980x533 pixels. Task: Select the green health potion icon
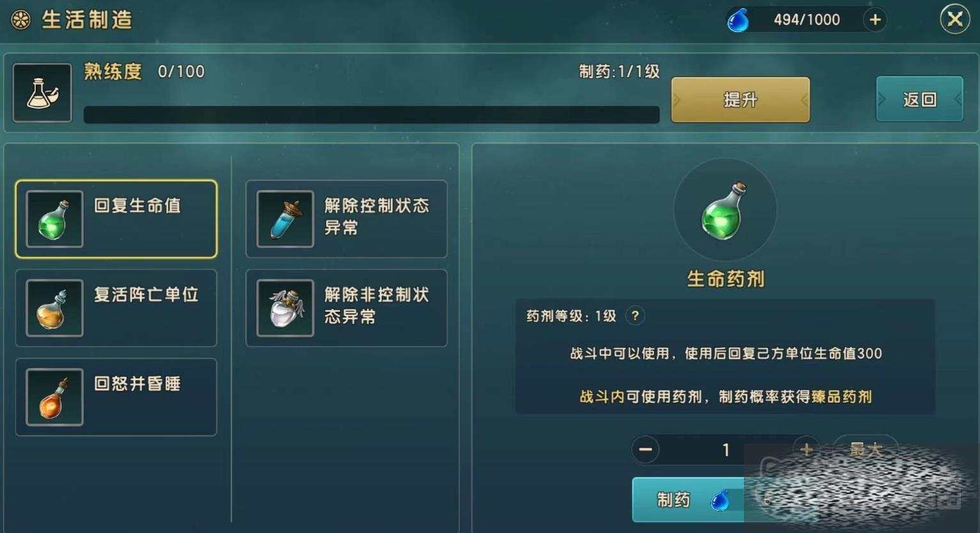click(x=54, y=219)
